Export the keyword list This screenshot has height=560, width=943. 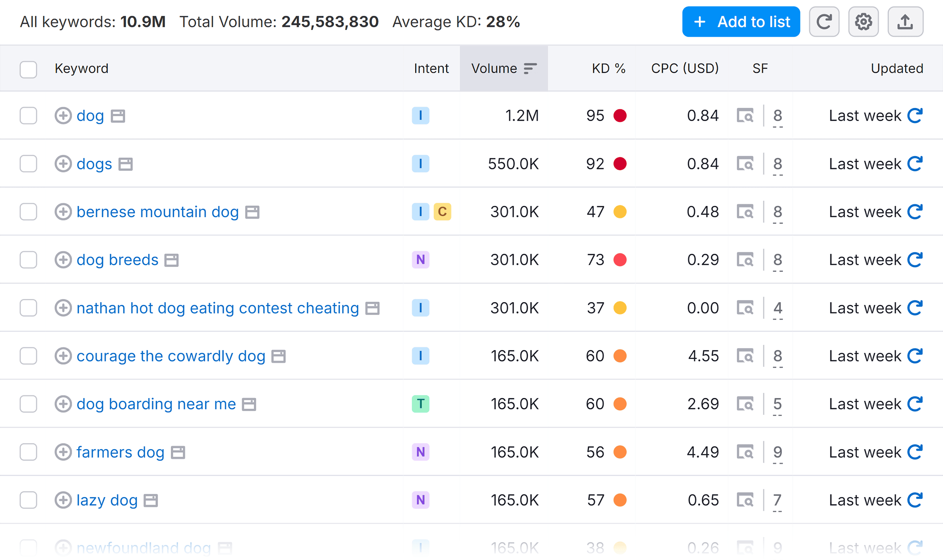point(905,21)
